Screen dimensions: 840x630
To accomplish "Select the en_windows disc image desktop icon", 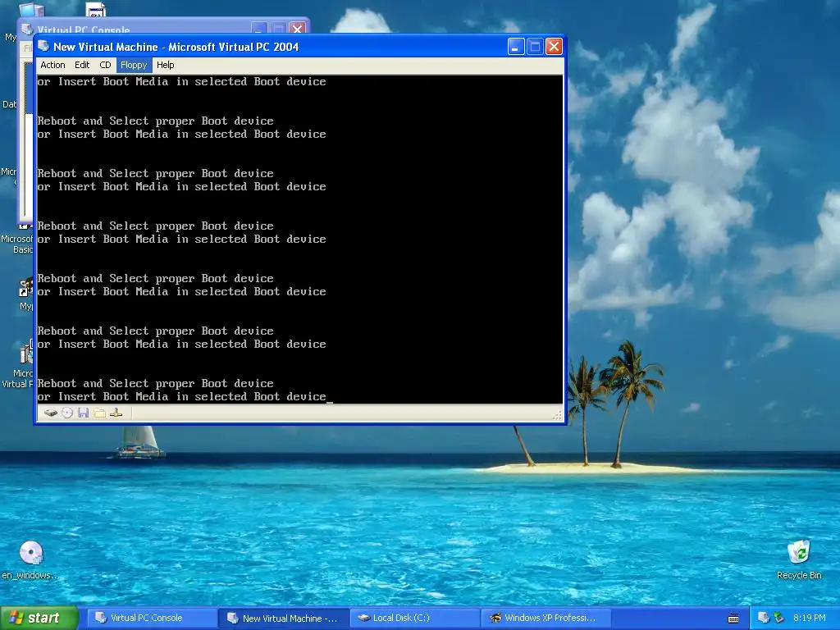I will point(30,559).
